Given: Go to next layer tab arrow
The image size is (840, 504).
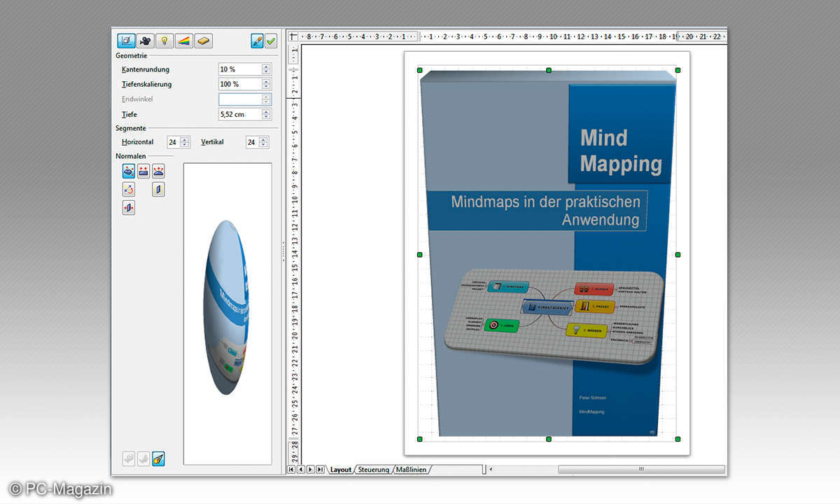Looking at the screenshot, I should [311, 470].
